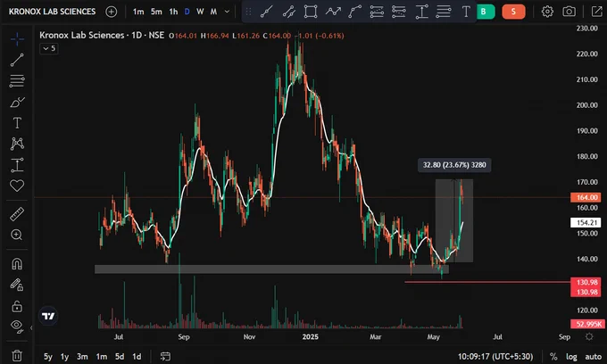Toggle lock all drawings

click(17, 306)
